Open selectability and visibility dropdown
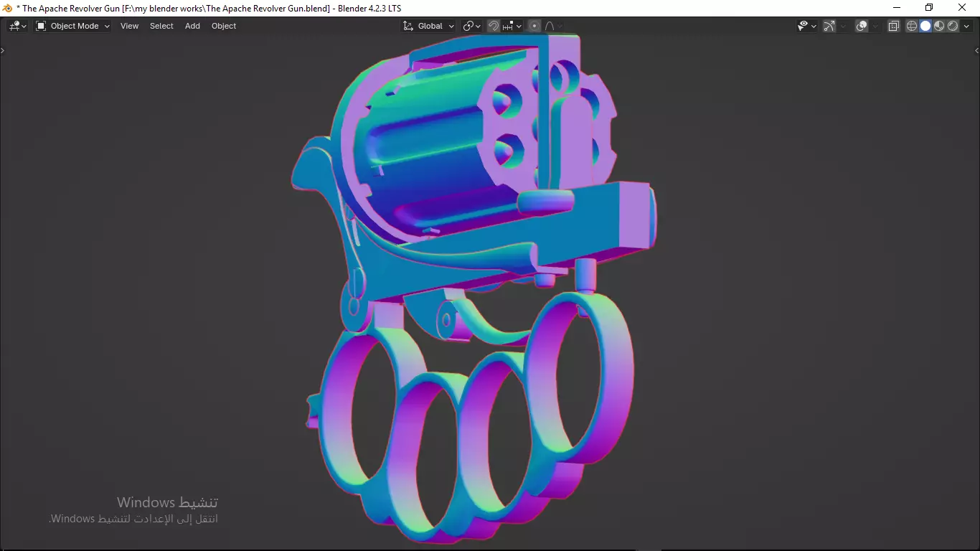980x551 pixels. tap(807, 26)
